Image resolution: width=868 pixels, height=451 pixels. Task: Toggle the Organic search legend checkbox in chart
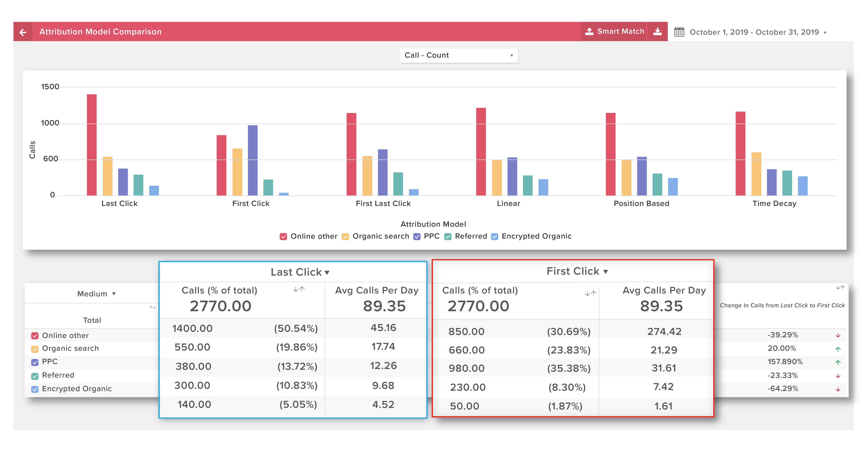[x=345, y=237]
